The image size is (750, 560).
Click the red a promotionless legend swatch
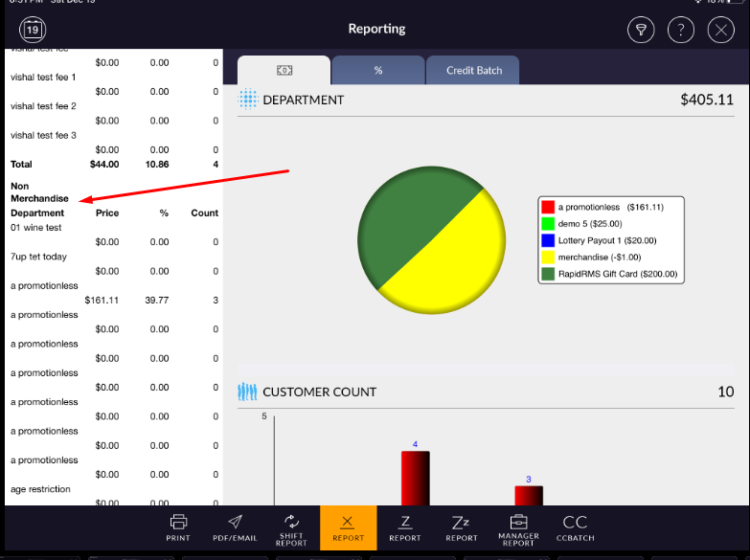(548, 207)
